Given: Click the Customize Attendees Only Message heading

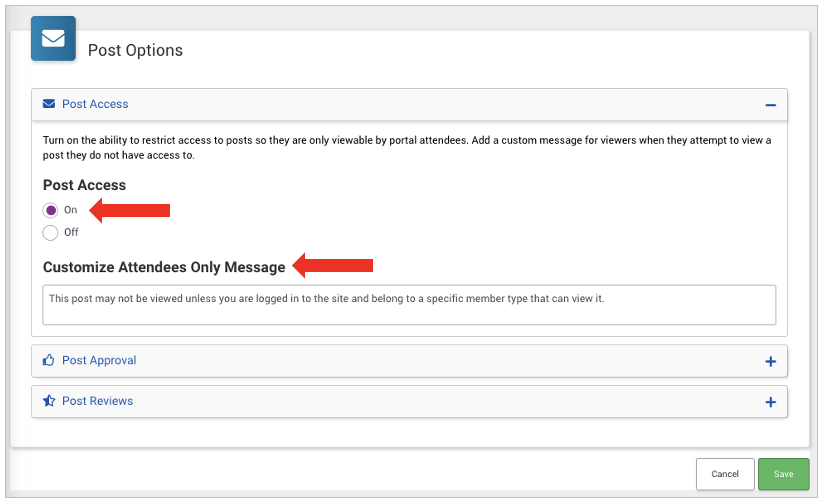Looking at the screenshot, I should coord(164,267).
